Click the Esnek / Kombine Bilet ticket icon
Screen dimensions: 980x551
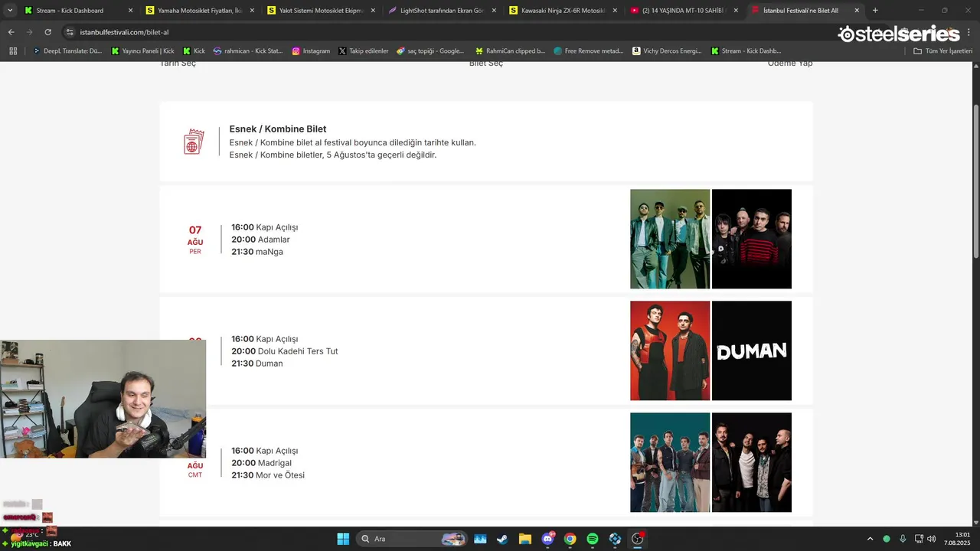click(x=194, y=142)
